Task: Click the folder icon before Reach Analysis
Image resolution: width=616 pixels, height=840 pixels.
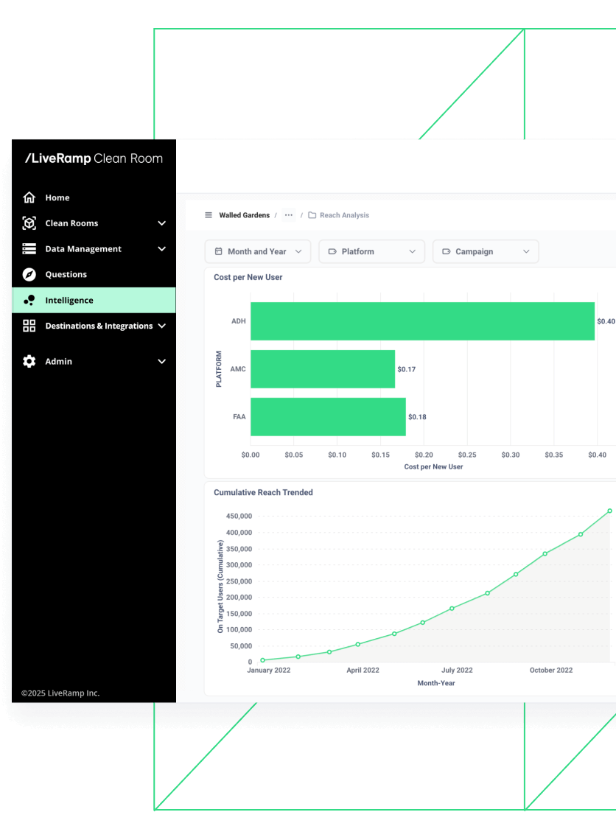Action: point(312,215)
